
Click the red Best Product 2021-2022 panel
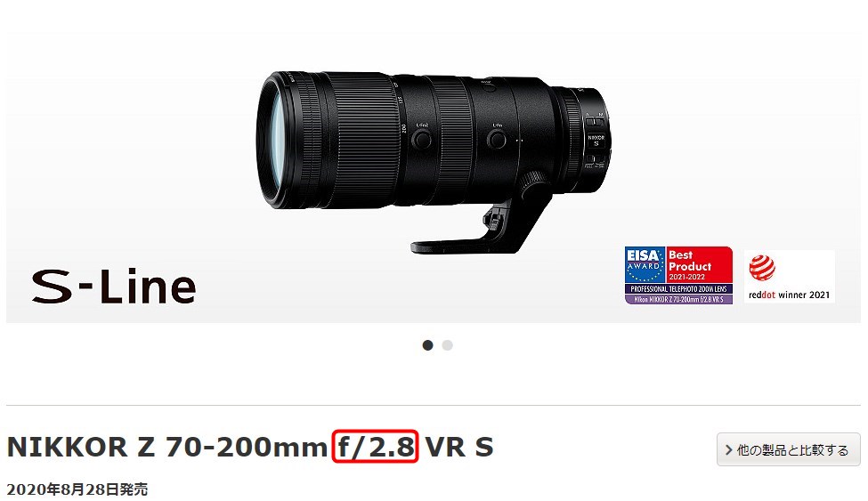point(699,265)
